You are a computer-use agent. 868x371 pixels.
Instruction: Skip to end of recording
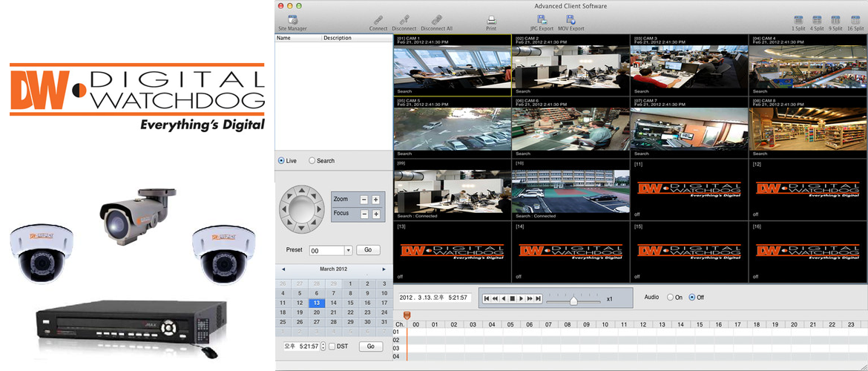[538, 298]
